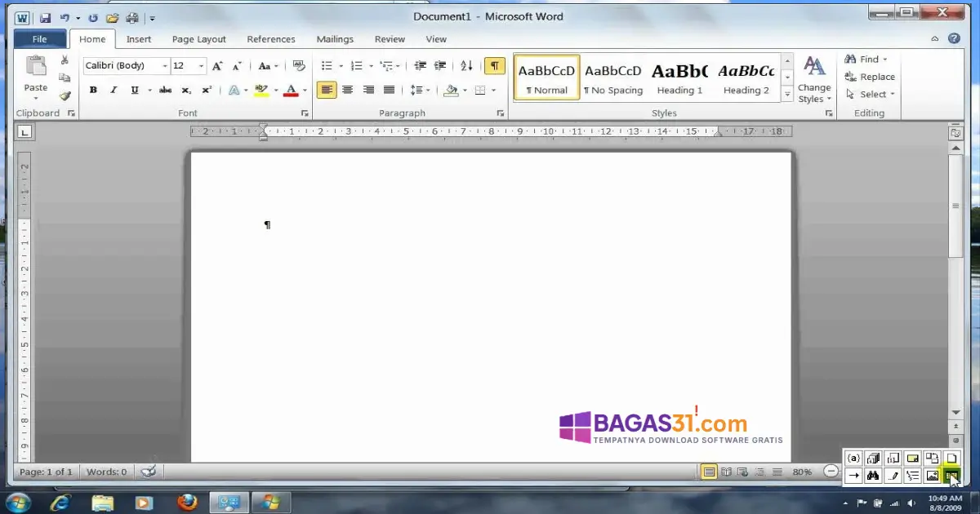Apply the Heading 1 style
Screen dimensions: 980x514
coord(679,78)
